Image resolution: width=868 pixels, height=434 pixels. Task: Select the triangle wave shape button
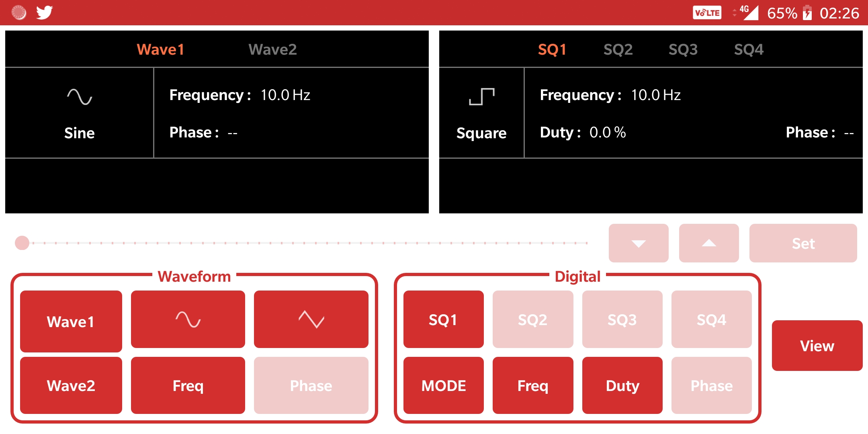pos(311,319)
